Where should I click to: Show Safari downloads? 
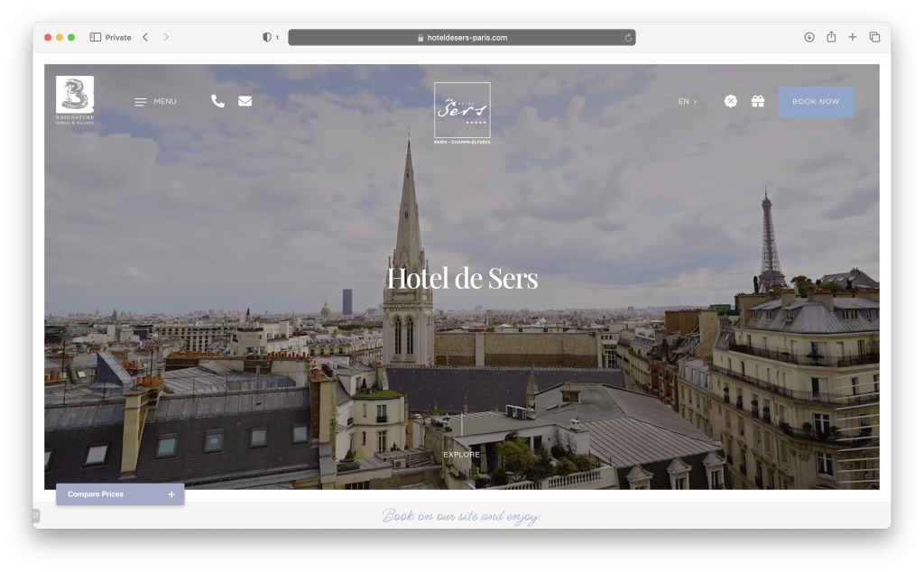(808, 37)
